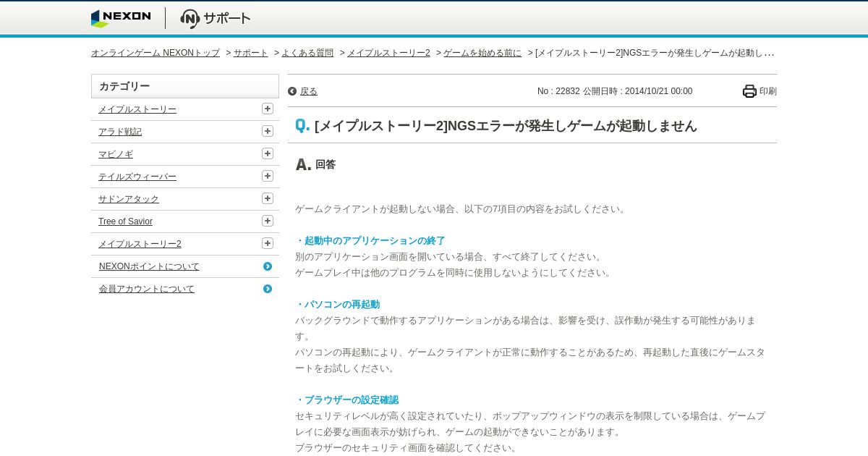This screenshot has width=868, height=456.
Task: Go to サポート breadcrumb link
Action: 250,53
